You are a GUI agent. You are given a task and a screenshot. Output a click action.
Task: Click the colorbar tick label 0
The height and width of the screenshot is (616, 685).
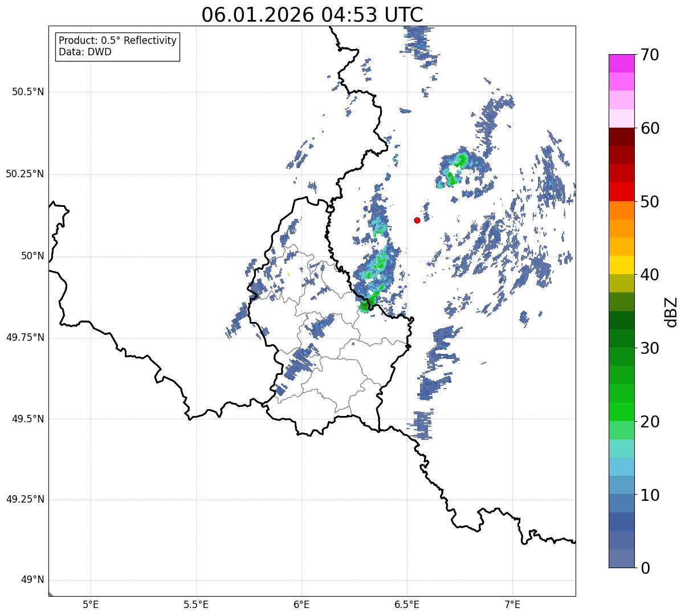click(645, 568)
